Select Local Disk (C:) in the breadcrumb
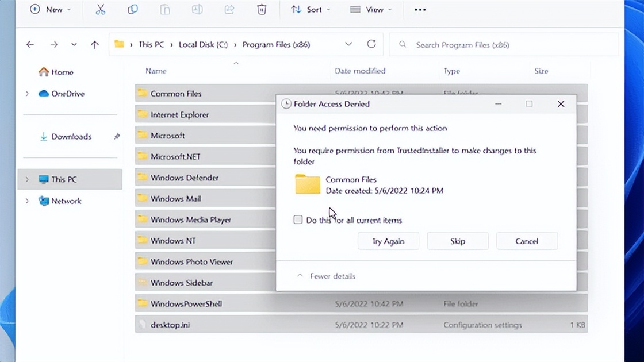This screenshot has width=644, height=362. click(x=202, y=44)
